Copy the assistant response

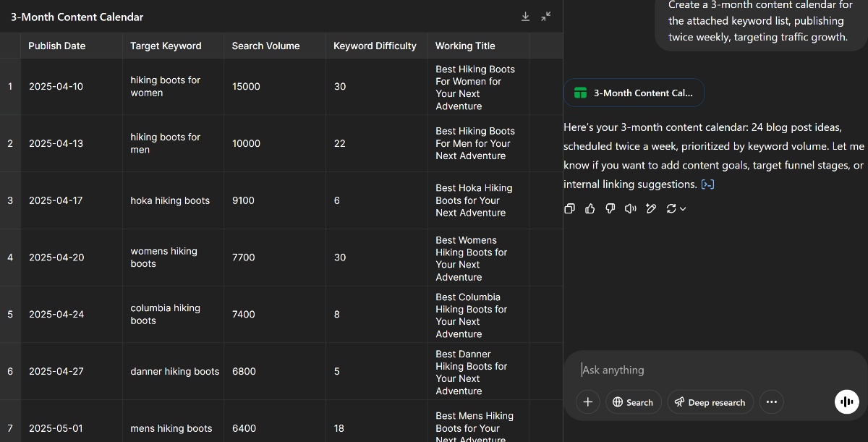pyautogui.click(x=569, y=208)
